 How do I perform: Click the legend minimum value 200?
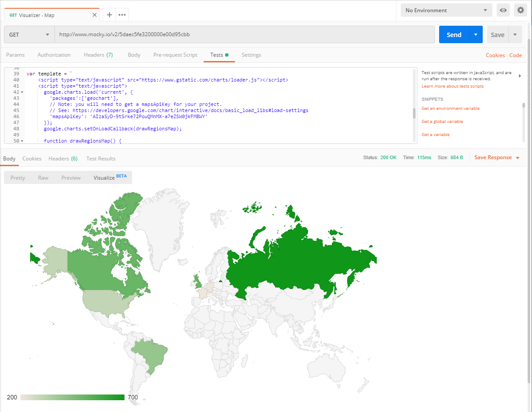pos(12,397)
